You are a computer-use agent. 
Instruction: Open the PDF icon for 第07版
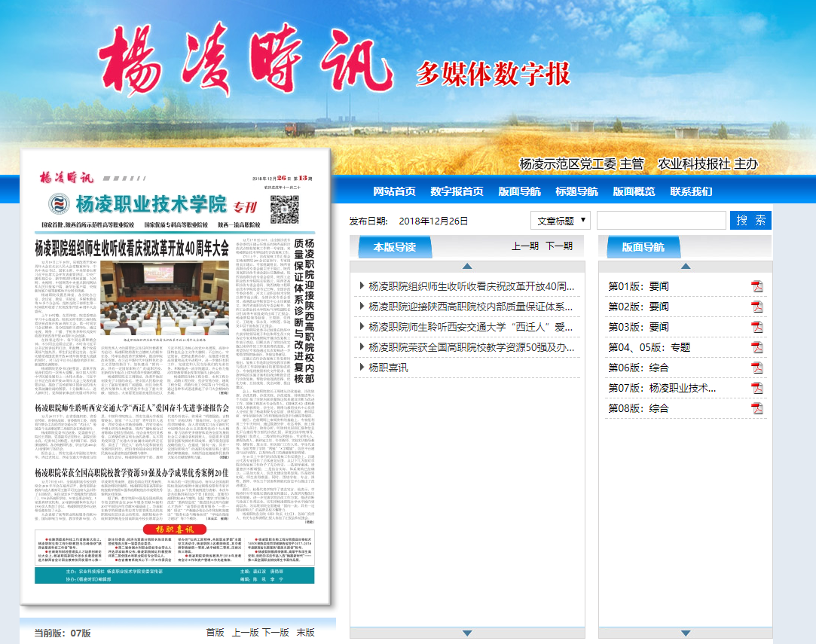click(756, 388)
